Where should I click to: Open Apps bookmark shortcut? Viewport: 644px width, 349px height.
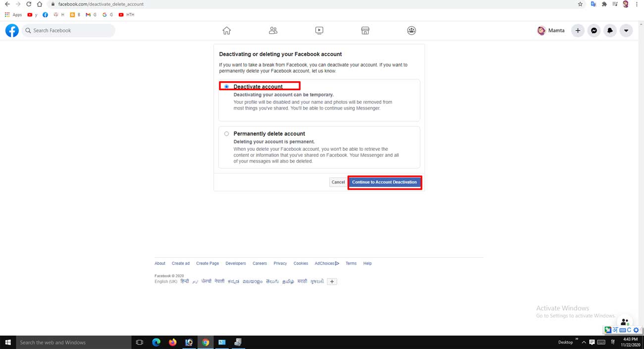click(13, 15)
